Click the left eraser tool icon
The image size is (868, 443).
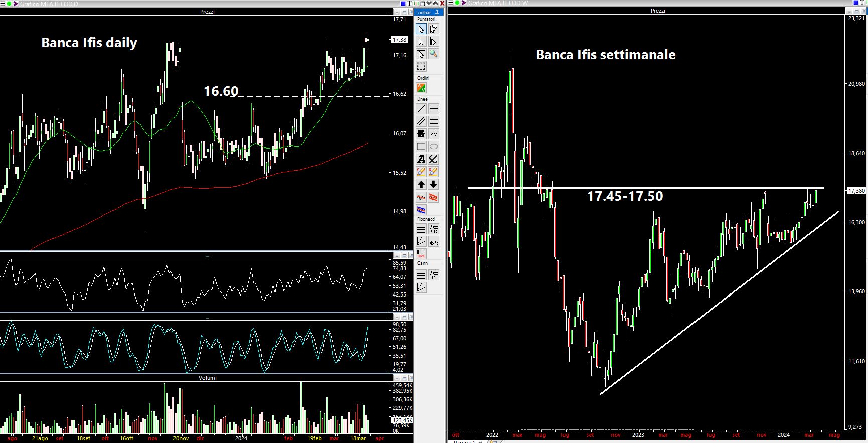tap(421, 172)
